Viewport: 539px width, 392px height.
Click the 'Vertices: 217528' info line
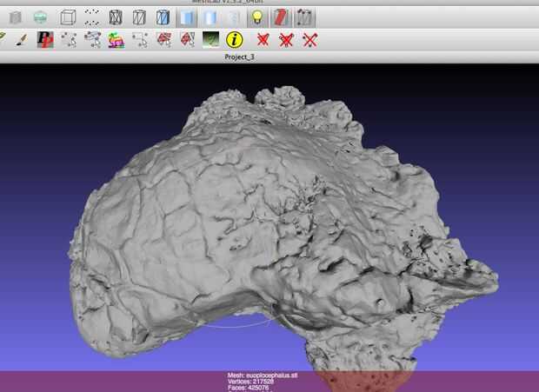pyautogui.click(x=250, y=382)
